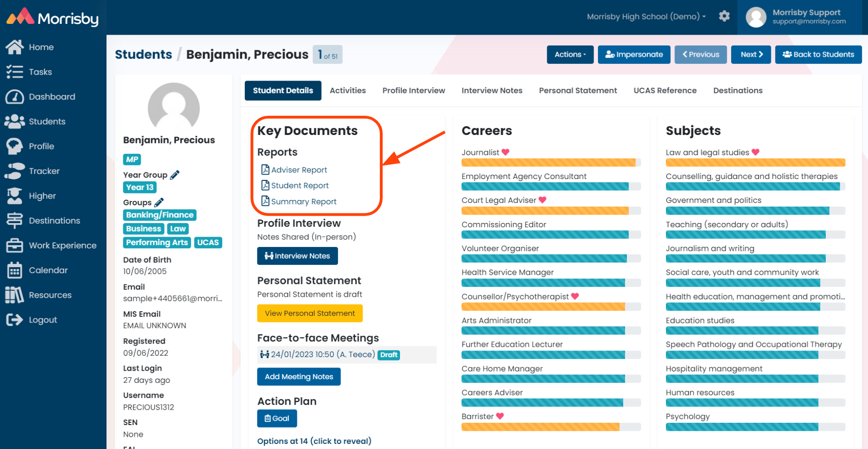Open the Tasks checklist icon
The image size is (868, 449).
[x=15, y=72]
